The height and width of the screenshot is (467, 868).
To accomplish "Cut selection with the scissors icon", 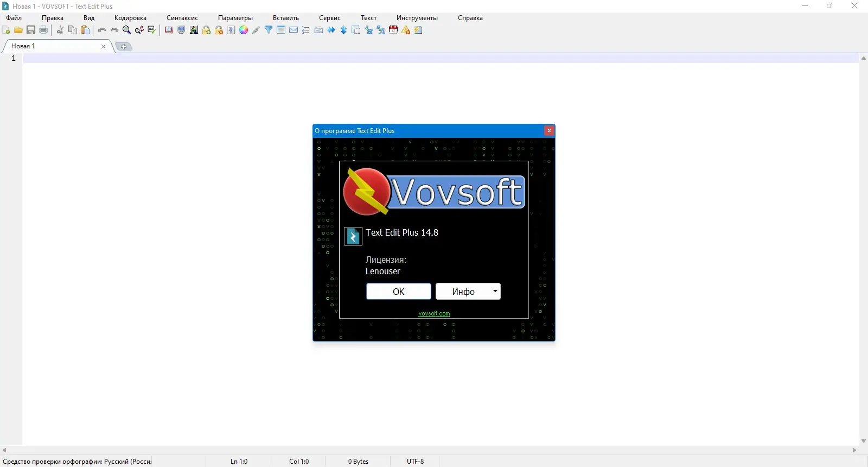I will [x=60, y=30].
